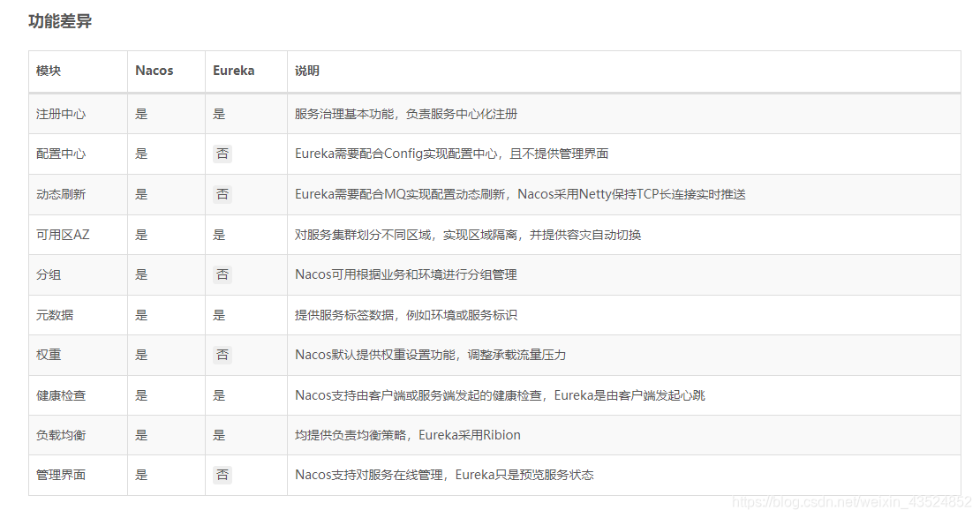Click the 模块 column header
Screen dimensions: 980x518
coord(49,71)
